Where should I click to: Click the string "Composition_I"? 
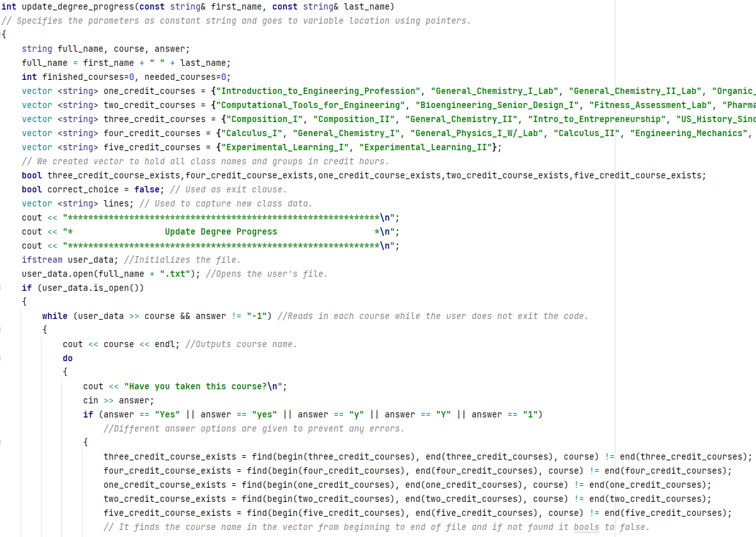264,119
